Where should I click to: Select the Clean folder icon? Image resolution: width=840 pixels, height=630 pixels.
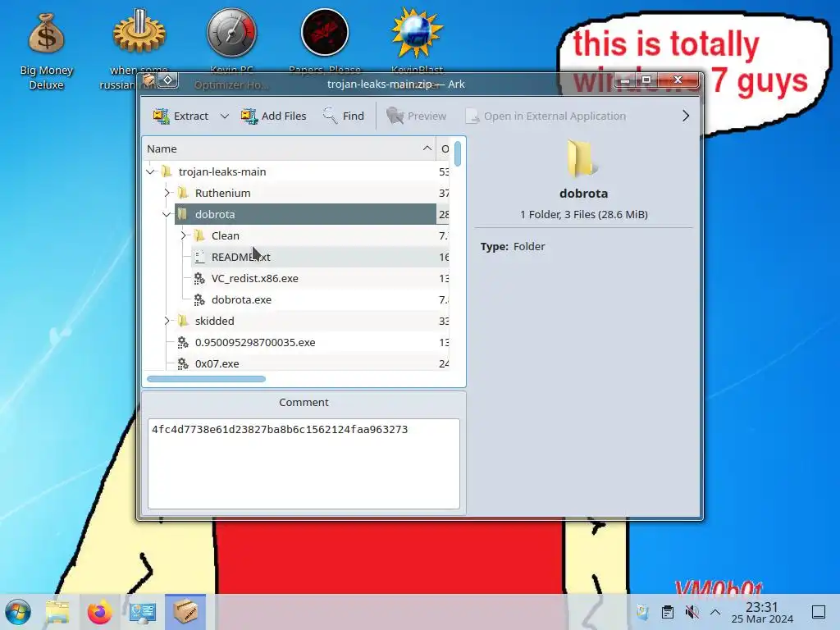pos(199,235)
